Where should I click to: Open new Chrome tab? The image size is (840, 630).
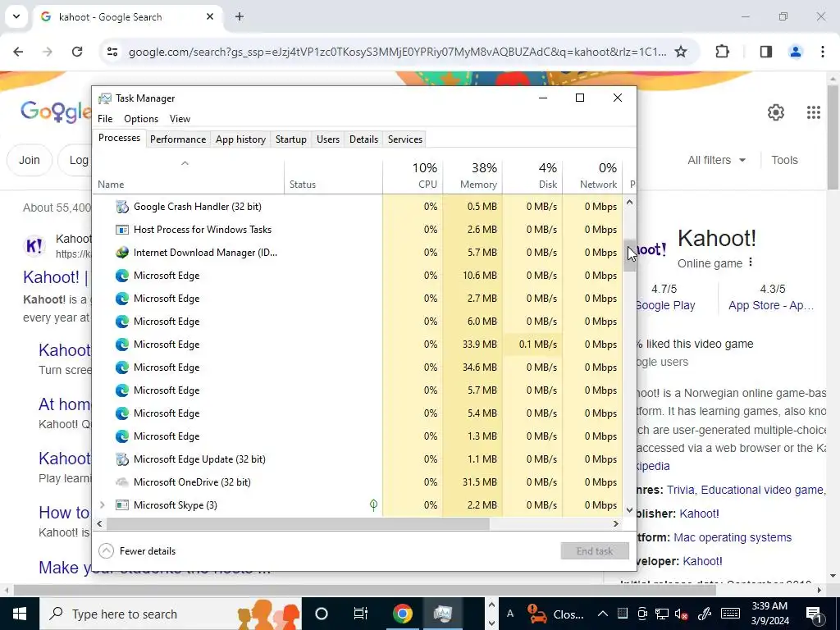point(240,16)
